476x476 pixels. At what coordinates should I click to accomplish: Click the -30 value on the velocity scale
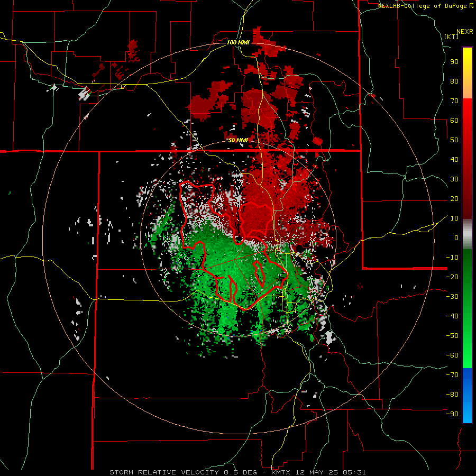click(452, 297)
